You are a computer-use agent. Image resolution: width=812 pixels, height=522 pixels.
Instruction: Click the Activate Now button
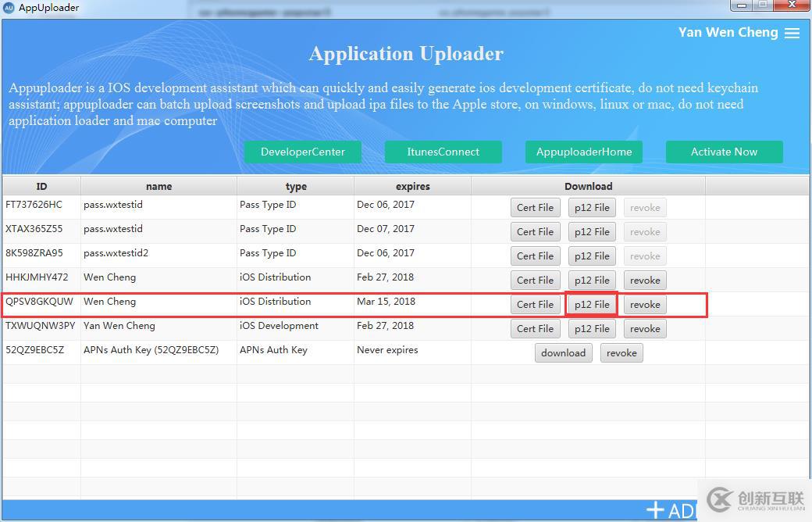pyautogui.click(x=724, y=152)
